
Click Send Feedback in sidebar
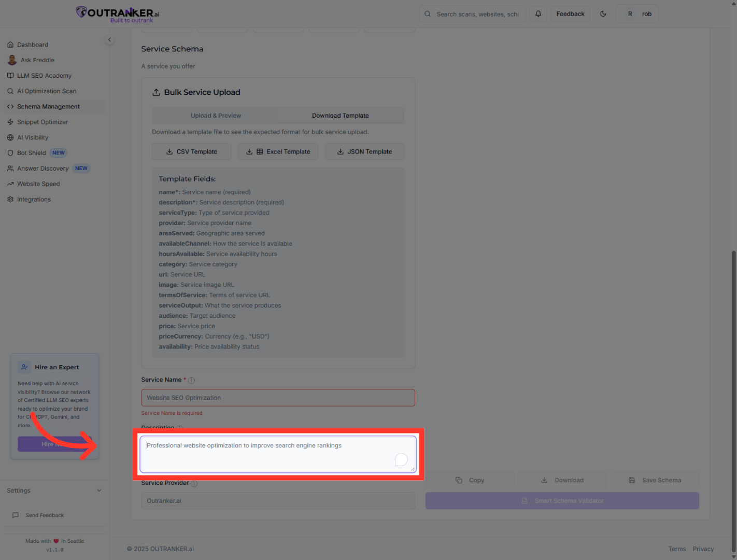pyautogui.click(x=38, y=515)
